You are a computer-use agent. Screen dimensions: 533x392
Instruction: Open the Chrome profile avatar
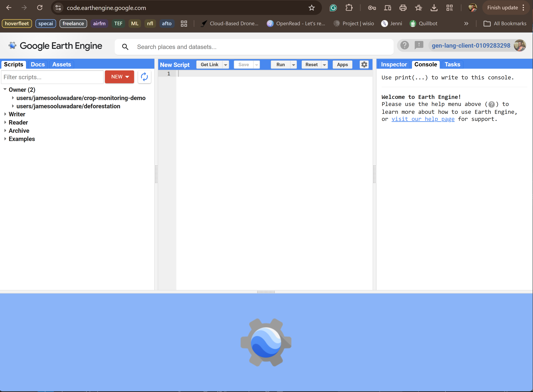pos(473,8)
